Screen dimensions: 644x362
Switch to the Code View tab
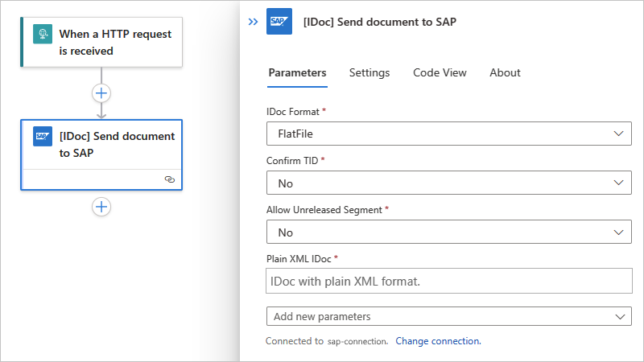[440, 72]
